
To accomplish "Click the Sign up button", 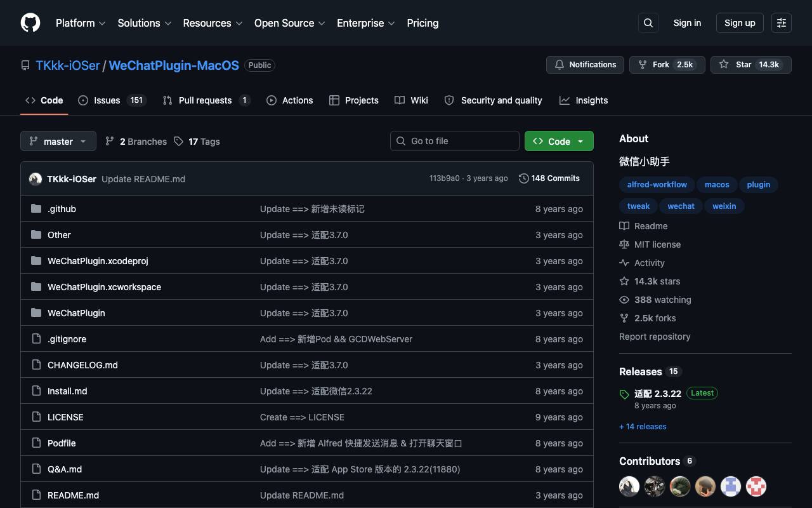I will point(740,23).
